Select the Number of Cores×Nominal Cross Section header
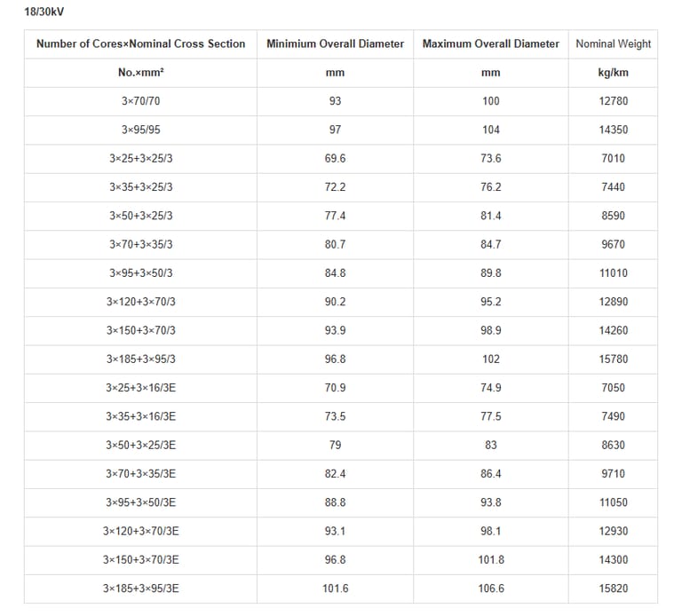The width and height of the screenshot is (682, 616). tap(140, 43)
